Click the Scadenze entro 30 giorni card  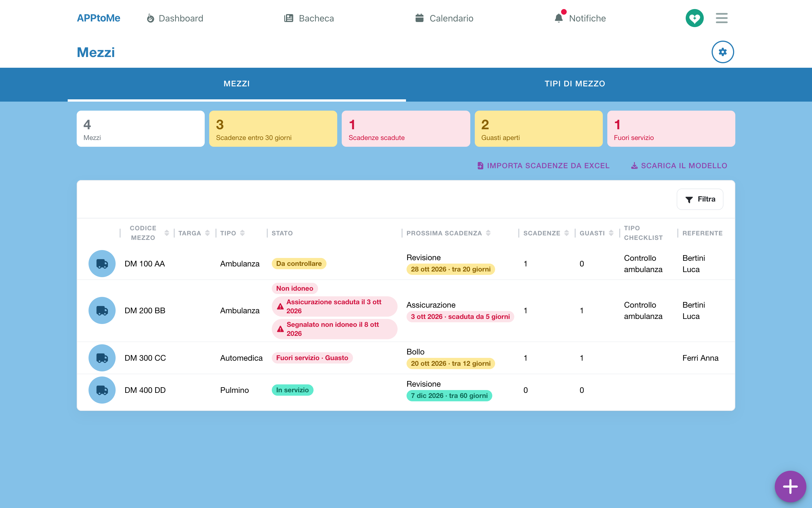(x=273, y=129)
